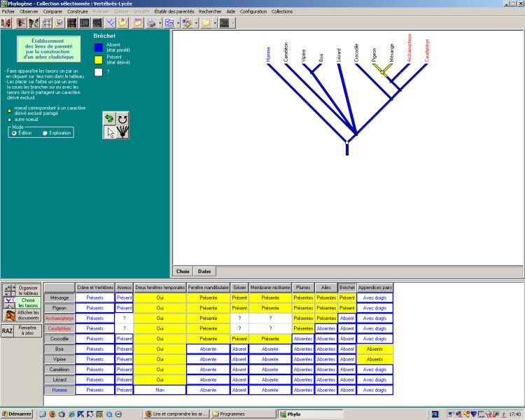The height and width of the screenshot is (420, 525).
Task: Click the yellow Présent color swatch
Action: click(99, 59)
